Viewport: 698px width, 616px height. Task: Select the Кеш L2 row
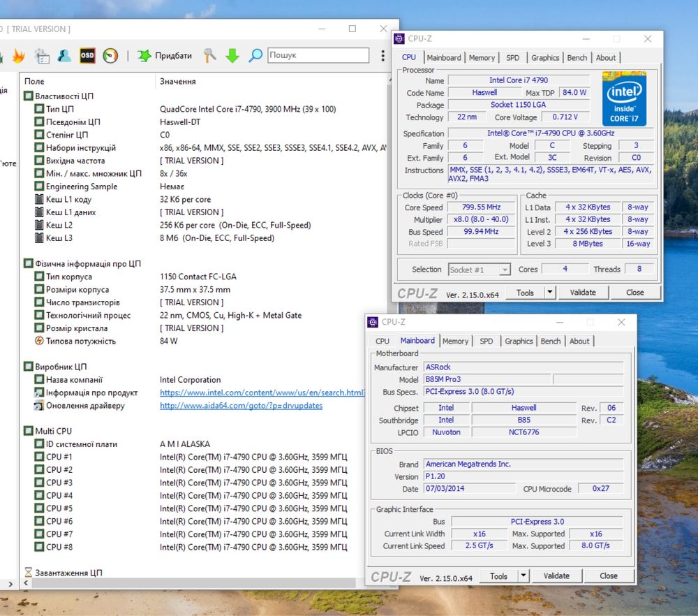205,226
